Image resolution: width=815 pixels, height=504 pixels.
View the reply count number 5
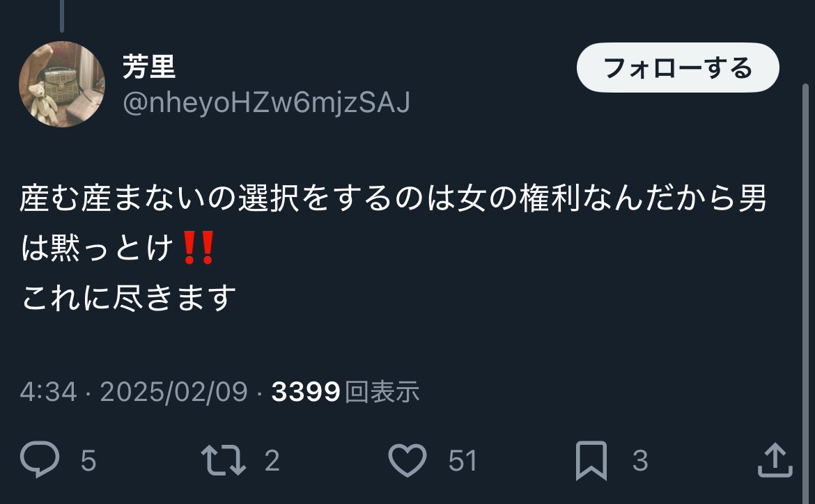(x=88, y=460)
